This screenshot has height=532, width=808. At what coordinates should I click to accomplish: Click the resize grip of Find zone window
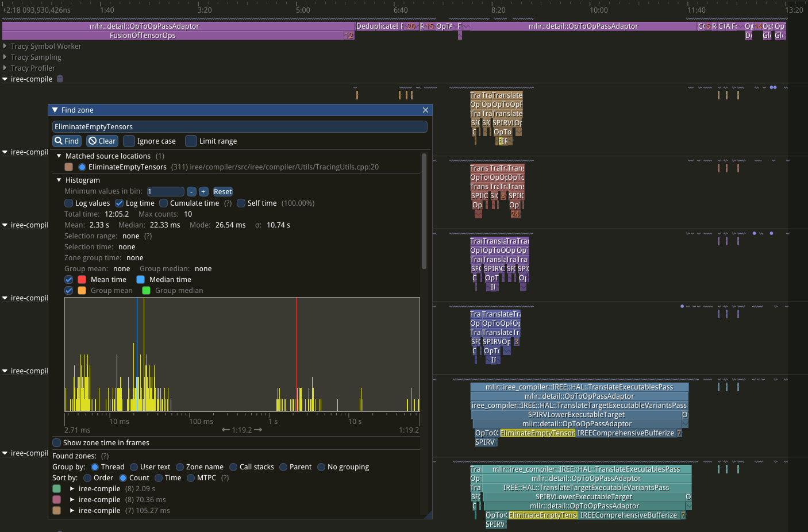(x=428, y=515)
